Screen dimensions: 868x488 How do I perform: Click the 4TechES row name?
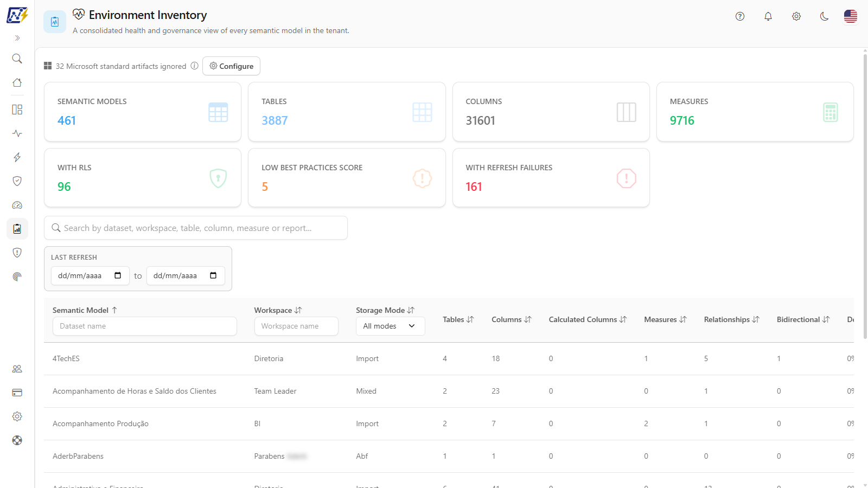tap(66, 358)
